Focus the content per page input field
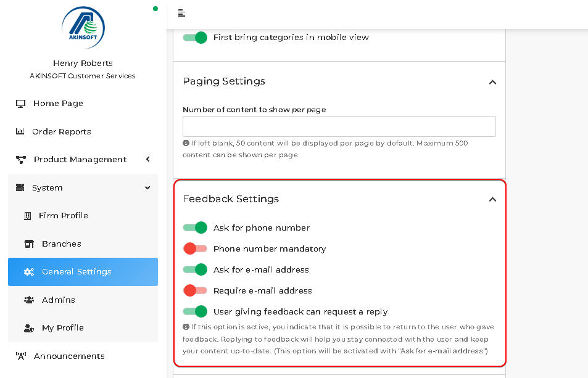This screenshot has width=588, height=378. pyautogui.click(x=339, y=126)
